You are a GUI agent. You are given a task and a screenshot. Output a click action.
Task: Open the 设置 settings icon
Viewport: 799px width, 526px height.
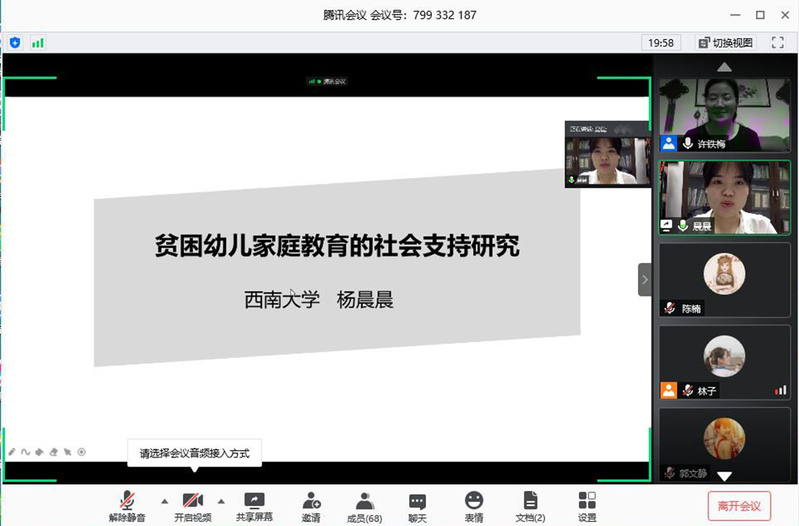tap(587, 500)
